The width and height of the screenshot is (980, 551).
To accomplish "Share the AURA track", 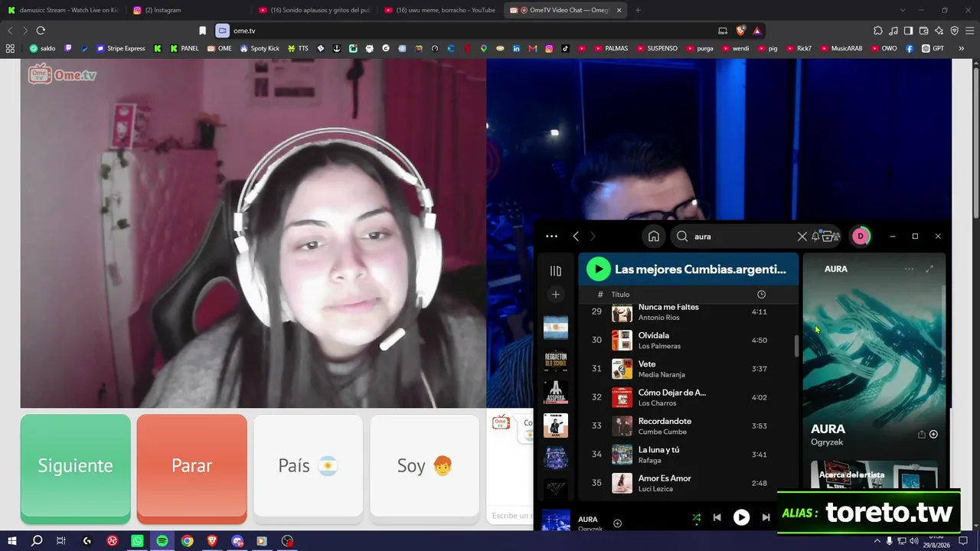I will tap(922, 435).
